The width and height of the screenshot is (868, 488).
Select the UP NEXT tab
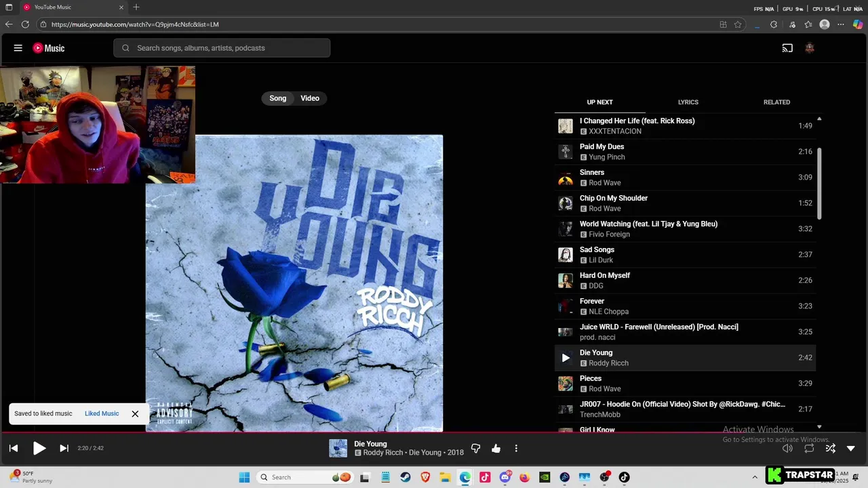tap(599, 102)
